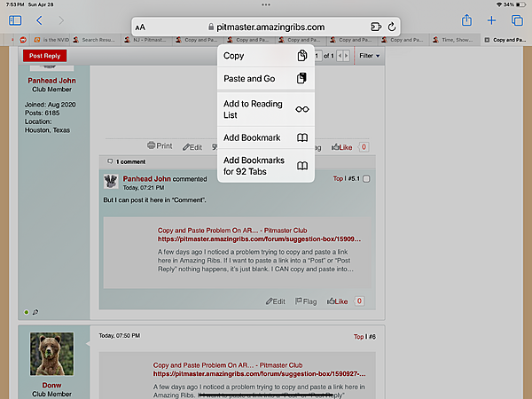The width and height of the screenshot is (532, 399).
Task: Open Panhead John commenter link
Action: tap(146, 179)
